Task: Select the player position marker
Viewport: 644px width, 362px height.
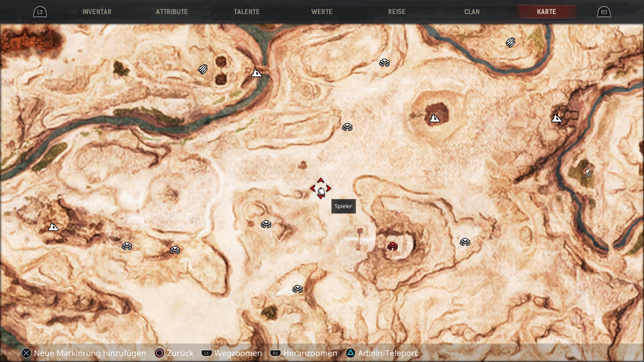Action: (321, 189)
